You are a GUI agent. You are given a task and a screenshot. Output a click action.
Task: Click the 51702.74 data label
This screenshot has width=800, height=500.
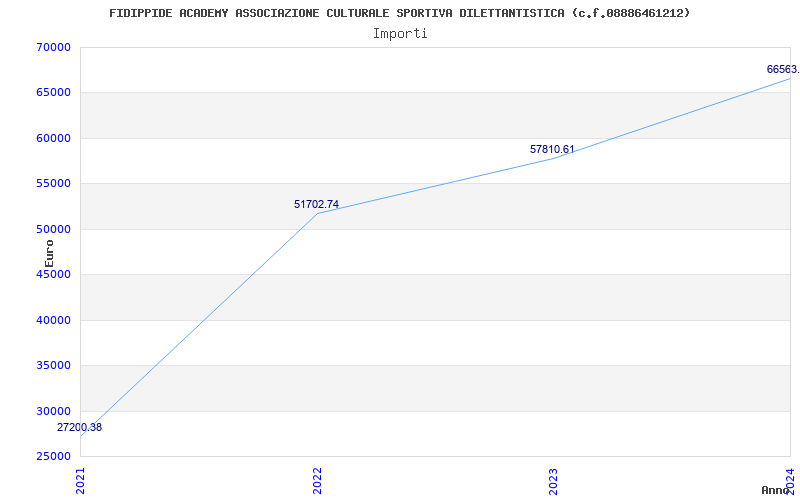tap(316, 205)
